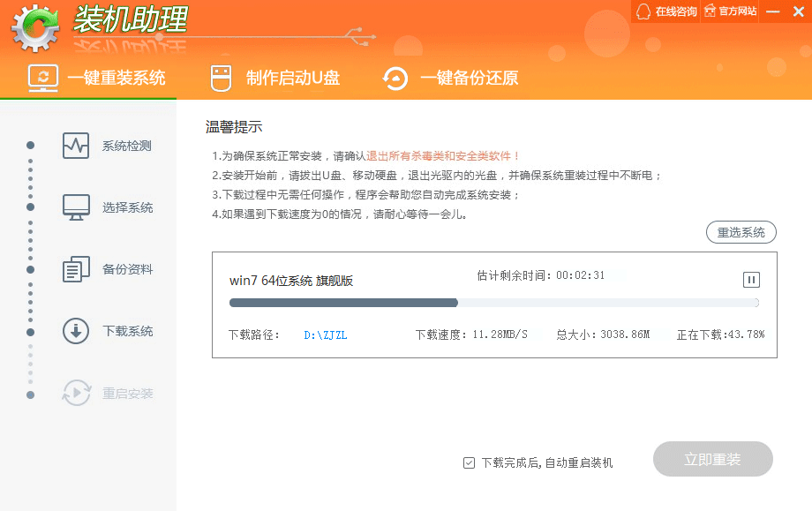812x511 pixels.
Task: Click the 一键重装系统 monitor icon
Action: pyautogui.click(x=43, y=79)
